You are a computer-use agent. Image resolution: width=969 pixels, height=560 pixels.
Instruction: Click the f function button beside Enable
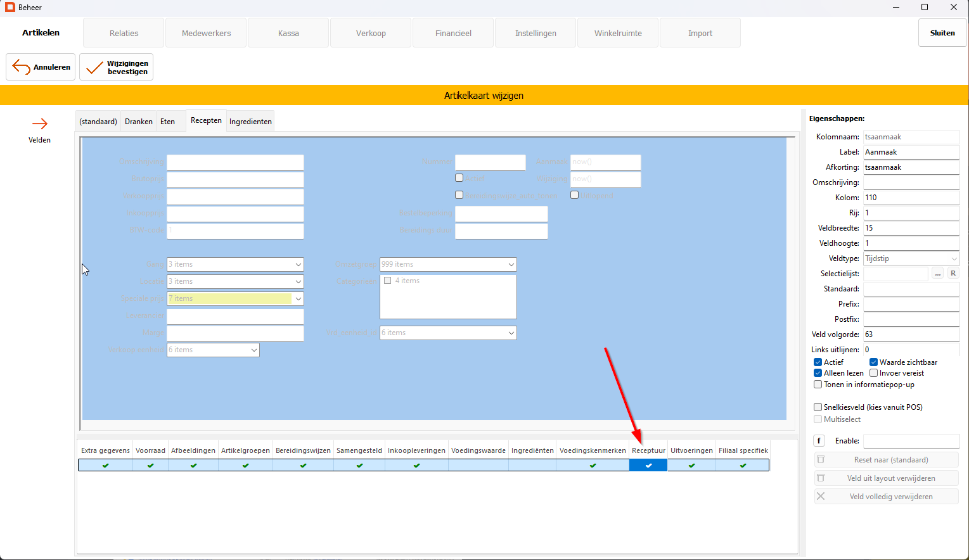[819, 441]
